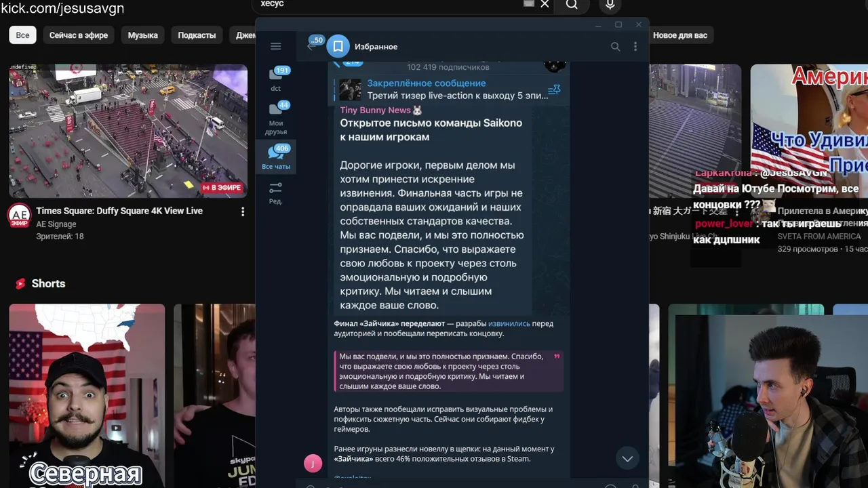Open the Shinjuku crossing live thumbnail
Viewport: 868px width, 488px height.
pyautogui.click(x=695, y=131)
